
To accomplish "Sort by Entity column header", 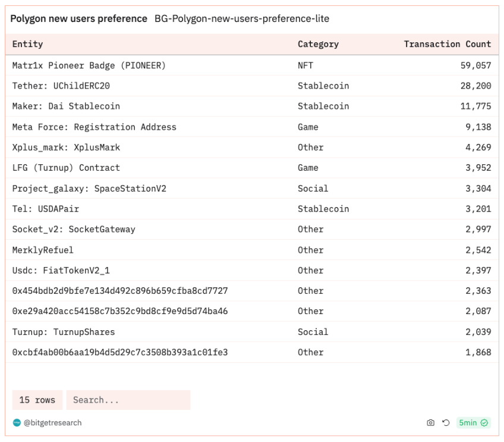I will tap(28, 44).
